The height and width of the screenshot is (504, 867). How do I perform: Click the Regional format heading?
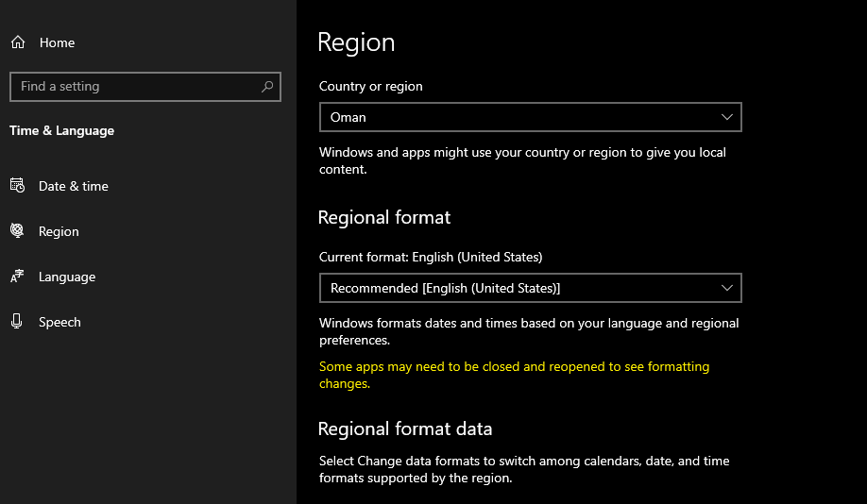click(384, 218)
